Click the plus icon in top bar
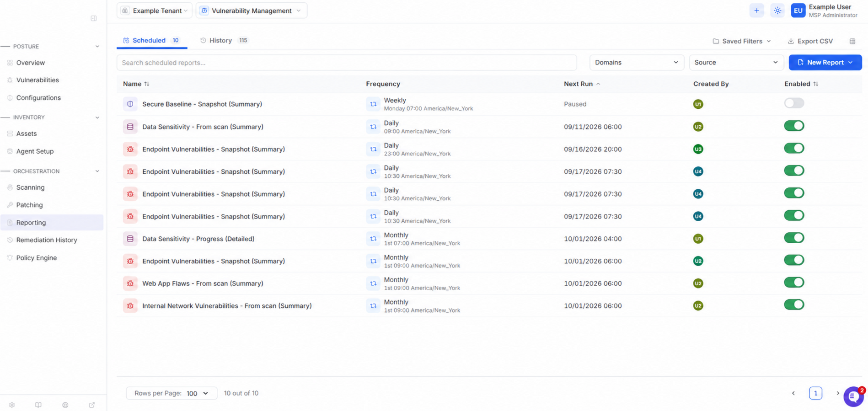This screenshot has height=411, width=868. (756, 11)
